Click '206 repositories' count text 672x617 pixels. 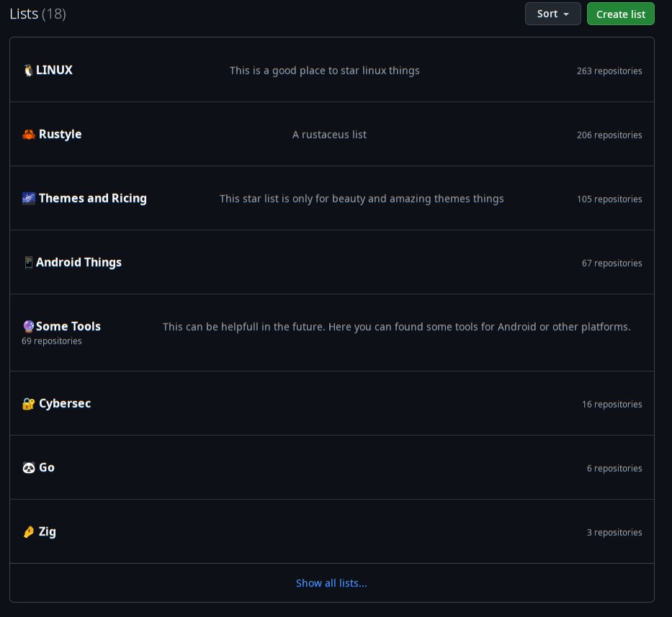point(609,135)
